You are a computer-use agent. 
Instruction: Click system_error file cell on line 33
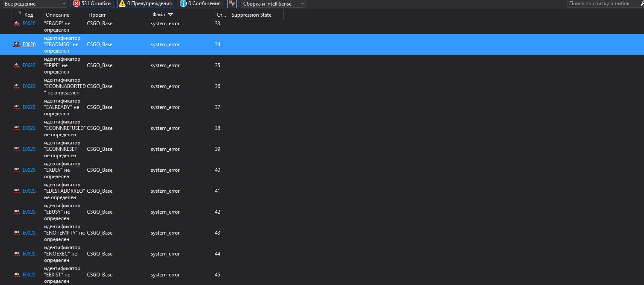165,24
